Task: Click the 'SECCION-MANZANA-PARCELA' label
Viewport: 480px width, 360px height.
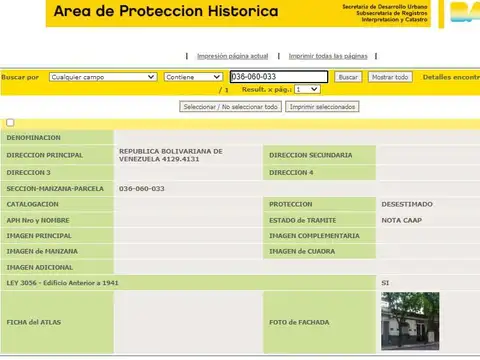Action: click(x=55, y=189)
